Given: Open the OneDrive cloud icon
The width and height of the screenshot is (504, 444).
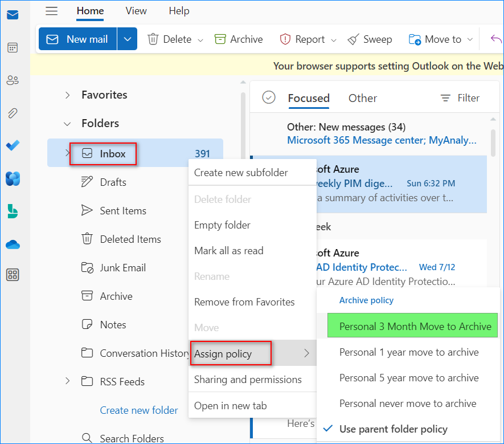Looking at the screenshot, I should coord(13,245).
